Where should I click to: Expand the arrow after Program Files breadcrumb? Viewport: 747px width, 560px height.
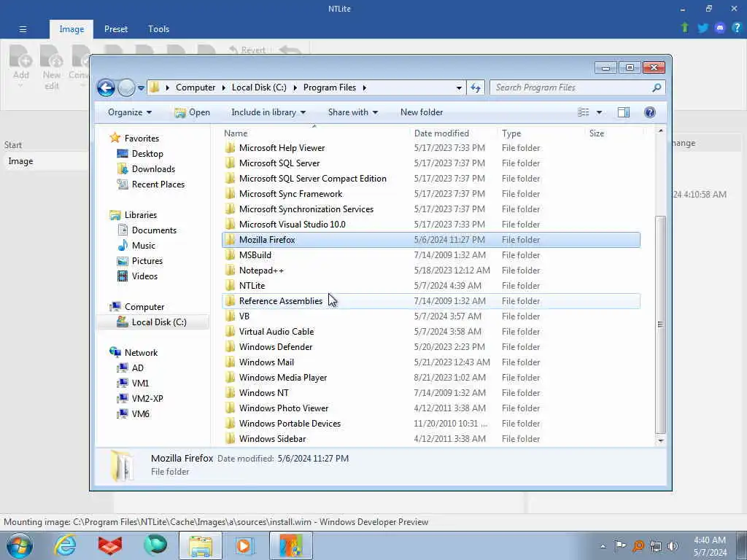coord(365,87)
